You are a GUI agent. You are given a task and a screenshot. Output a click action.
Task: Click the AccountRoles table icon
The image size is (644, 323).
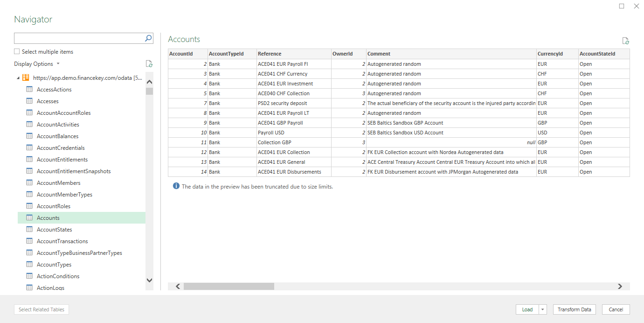point(29,206)
